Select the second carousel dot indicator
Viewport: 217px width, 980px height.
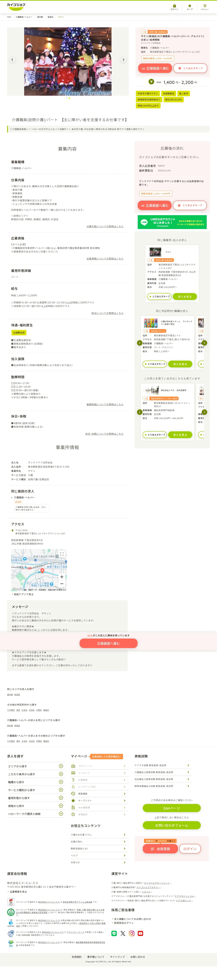pyautogui.click(x=69, y=98)
